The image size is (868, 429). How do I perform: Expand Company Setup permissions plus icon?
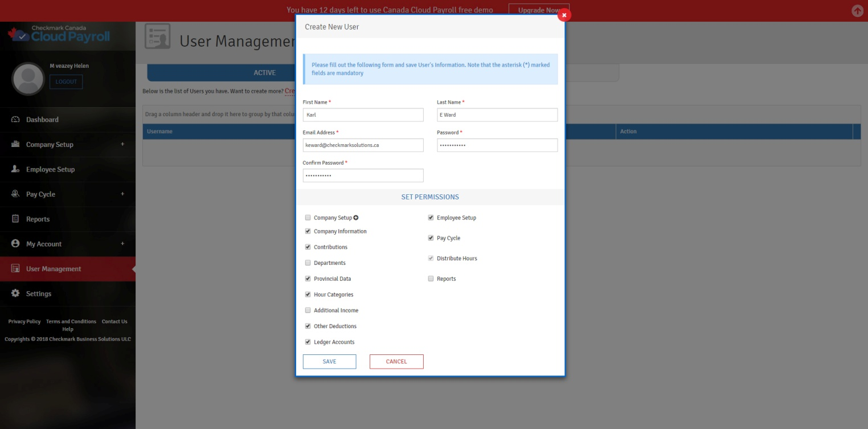click(356, 218)
